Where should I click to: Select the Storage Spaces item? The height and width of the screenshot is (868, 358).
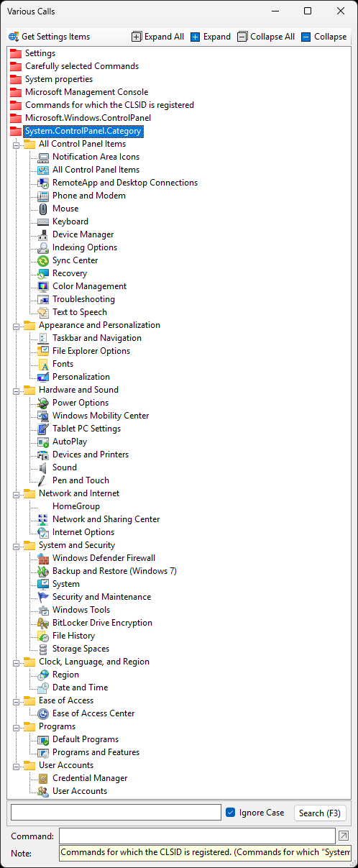(80, 649)
